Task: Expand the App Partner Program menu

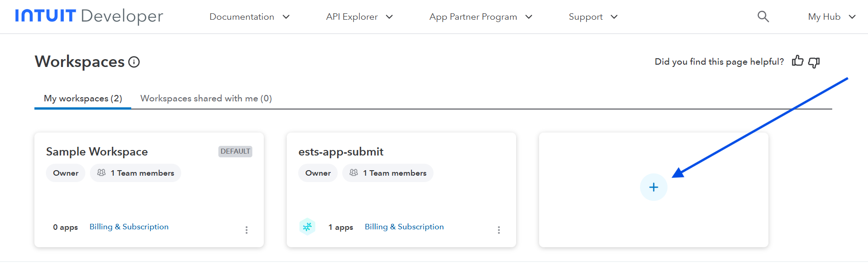Action: [x=480, y=17]
